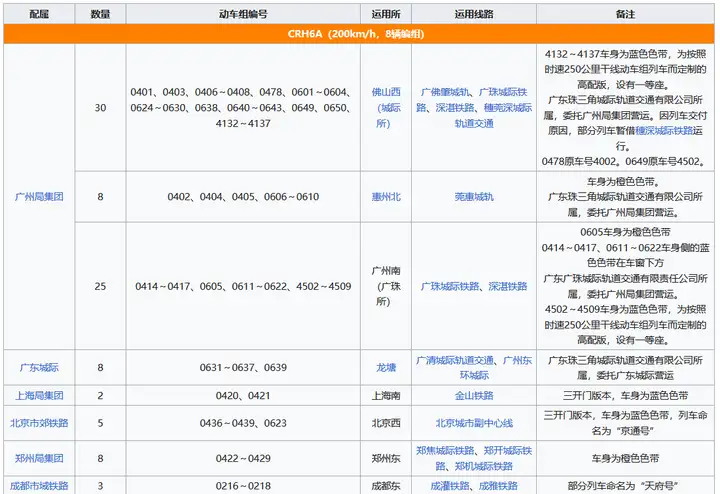Follow the 龙塘 depot link
Viewport: 720px width, 494px height.
click(x=386, y=367)
